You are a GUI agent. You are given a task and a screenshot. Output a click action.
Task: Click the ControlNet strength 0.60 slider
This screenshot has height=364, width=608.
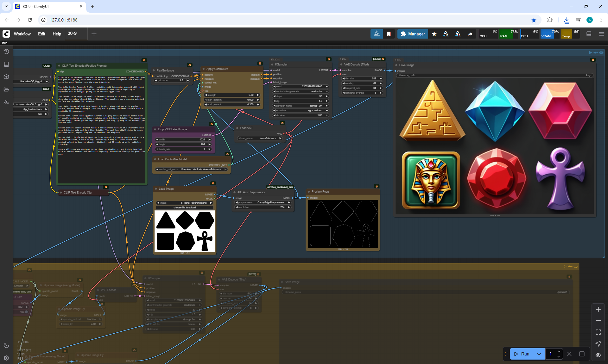pos(232,95)
